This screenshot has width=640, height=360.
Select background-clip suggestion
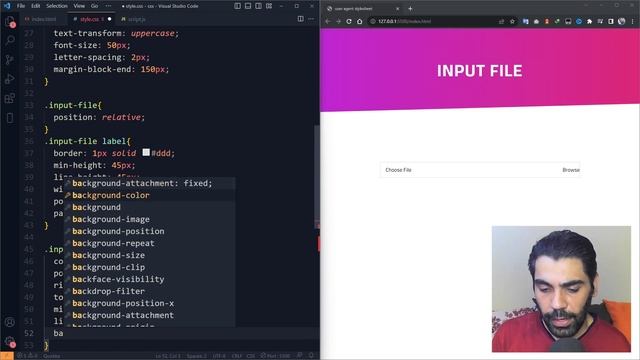click(149, 267)
